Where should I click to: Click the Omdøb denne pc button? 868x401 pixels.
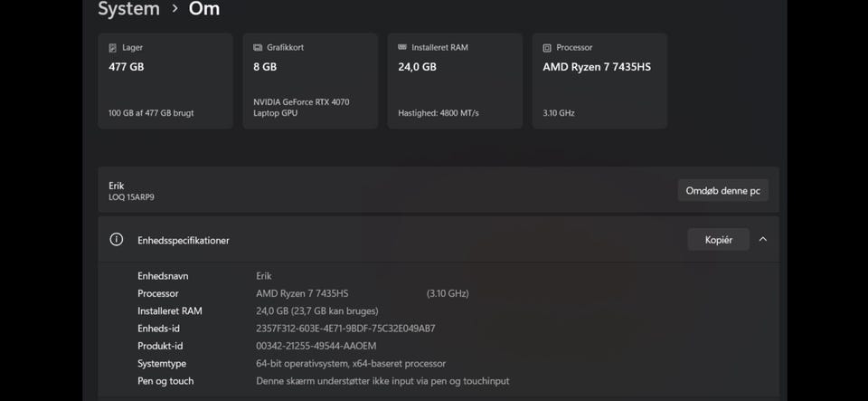tap(722, 190)
